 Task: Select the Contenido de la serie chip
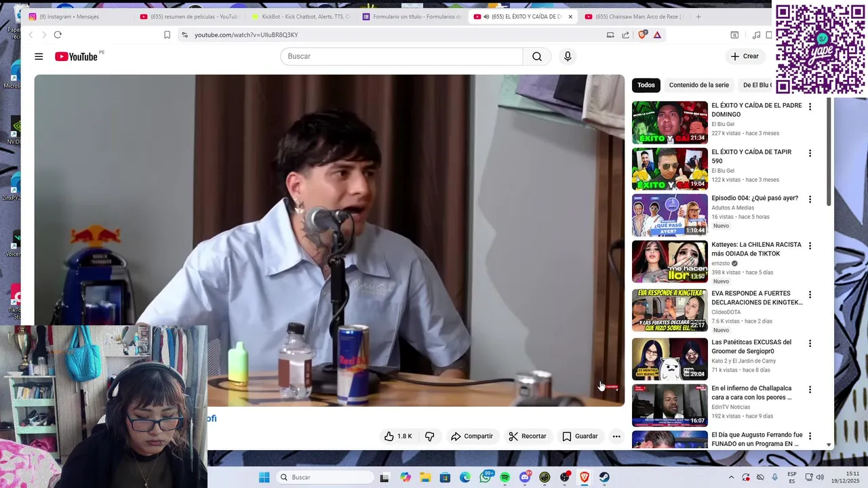699,85
